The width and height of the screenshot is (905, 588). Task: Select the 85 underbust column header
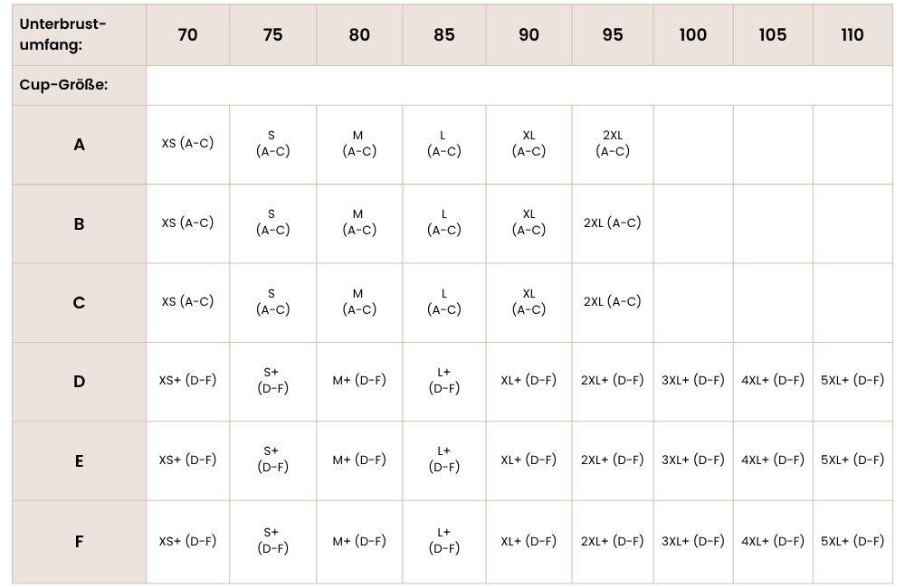(444, 34)
